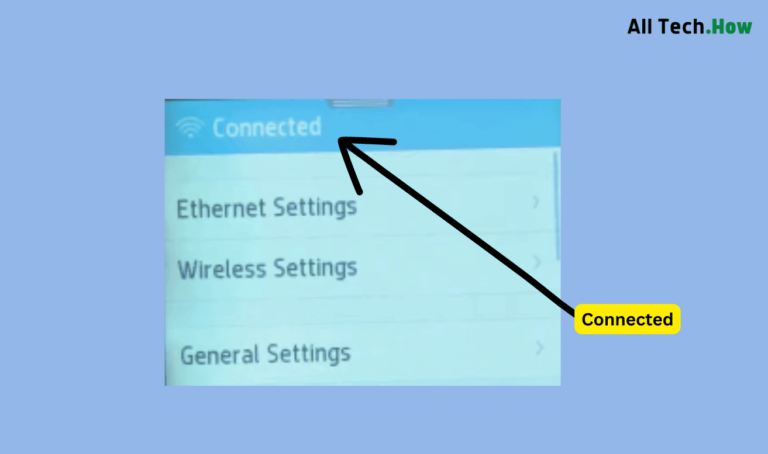Viewport: 768px width, 454px height.
Task: Click the chevron beside Ethernet Settings
Action: click(536, 202)
